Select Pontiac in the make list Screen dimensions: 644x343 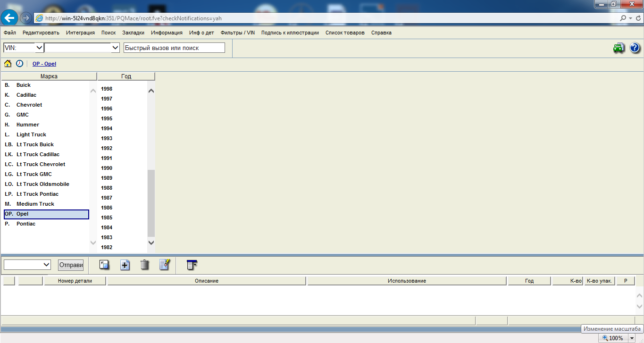click(46, 224)
